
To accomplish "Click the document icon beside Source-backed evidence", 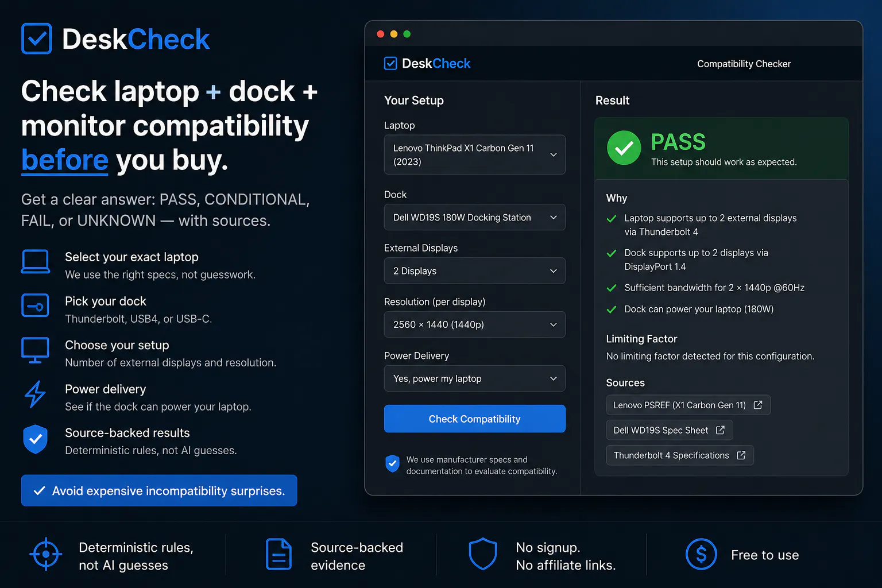I will point(279,555).
